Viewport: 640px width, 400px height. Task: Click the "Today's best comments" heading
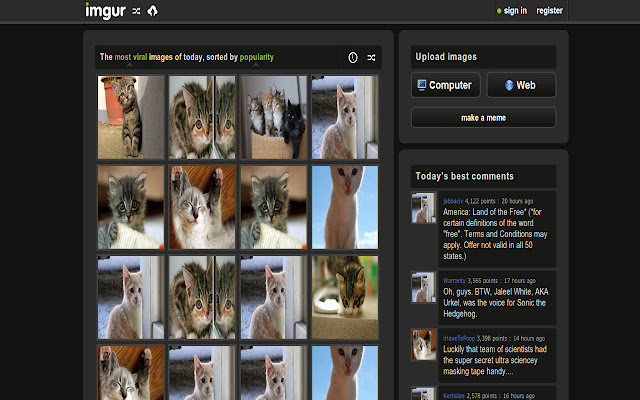pyautogui.click(x=464, y=176)
